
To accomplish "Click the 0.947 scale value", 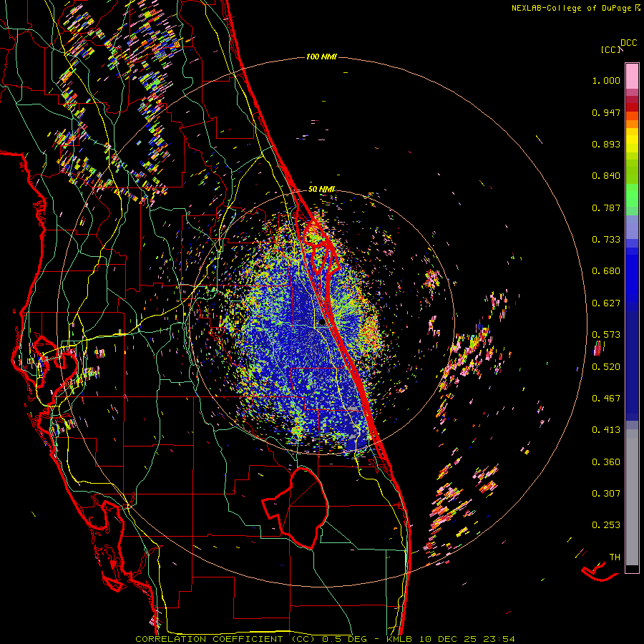I will [x=606, y=112].
